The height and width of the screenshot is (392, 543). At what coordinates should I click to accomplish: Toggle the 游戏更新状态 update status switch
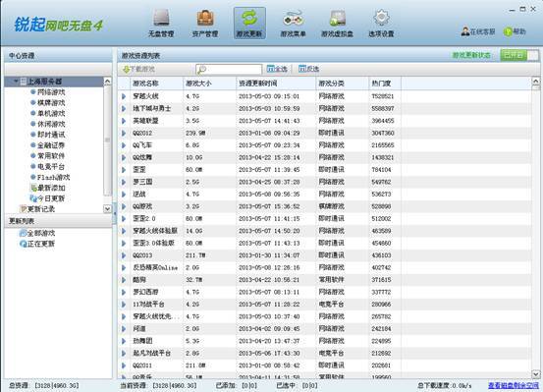pyautogui.click(x=519, y=55)
